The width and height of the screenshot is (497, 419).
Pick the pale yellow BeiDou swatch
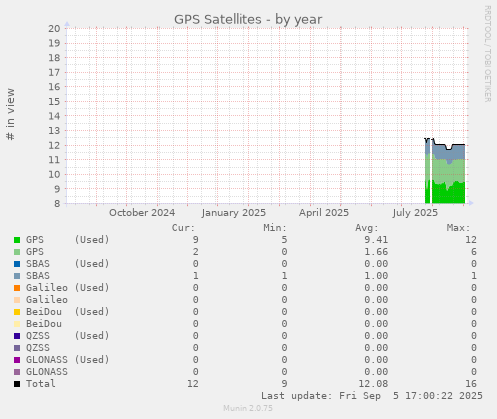[x=17, y=324]
